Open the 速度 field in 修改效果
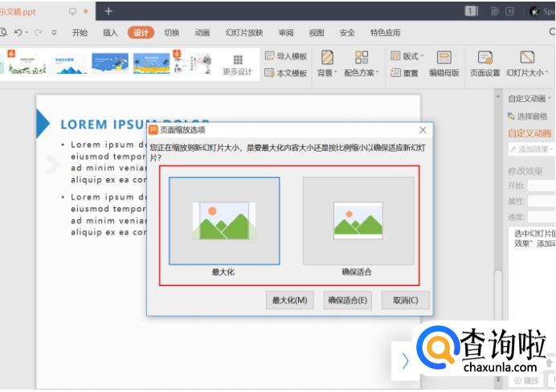Image resolution: width=556 pixels, height=392 pixels. 542,217
